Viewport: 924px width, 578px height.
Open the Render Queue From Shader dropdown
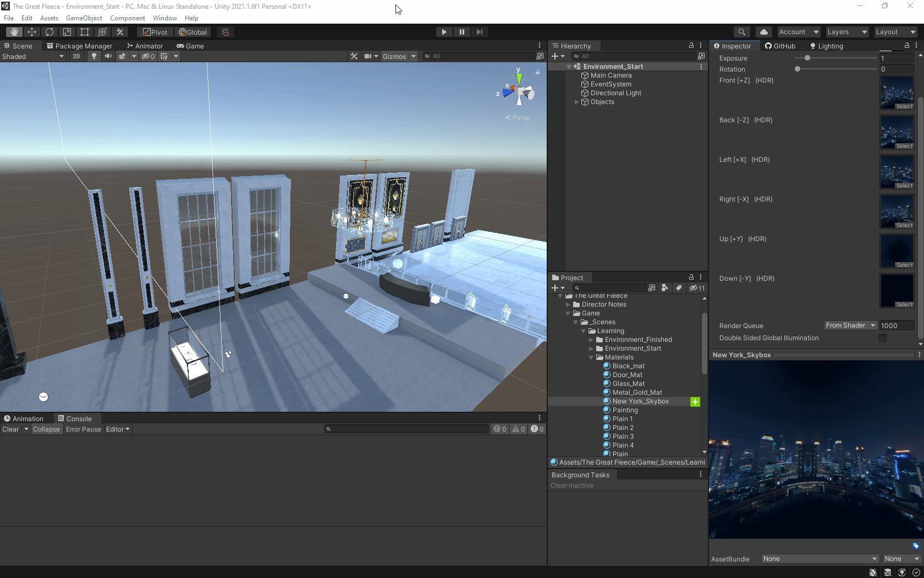pyautogui.click(x=850, y=325)
